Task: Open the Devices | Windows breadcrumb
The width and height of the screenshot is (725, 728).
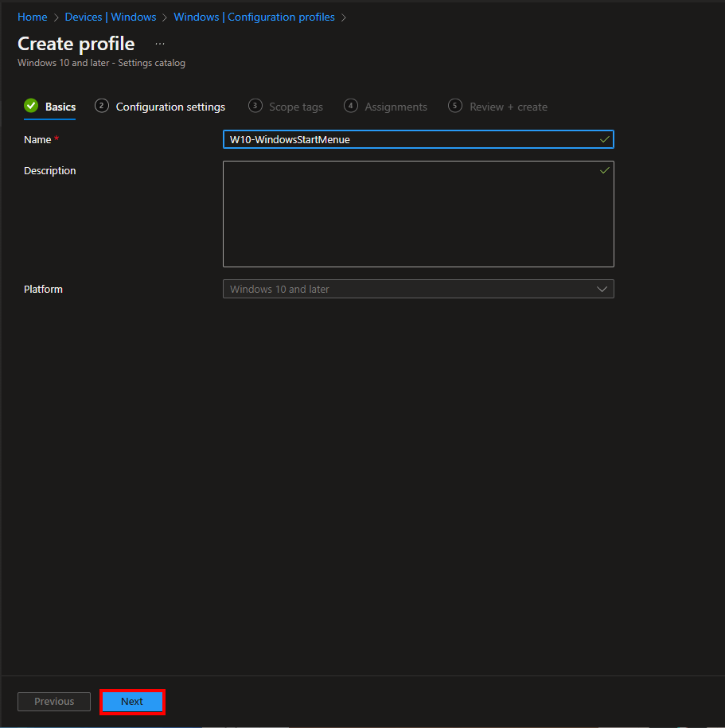Action: tap(111, 17)
